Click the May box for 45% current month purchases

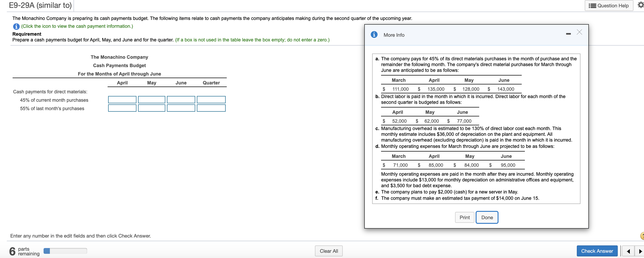(151, 100)
